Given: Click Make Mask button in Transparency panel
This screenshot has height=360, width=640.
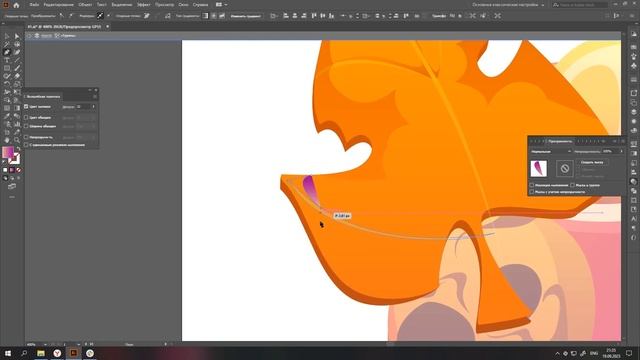Looking at the screenshot, I should point(592,162).
